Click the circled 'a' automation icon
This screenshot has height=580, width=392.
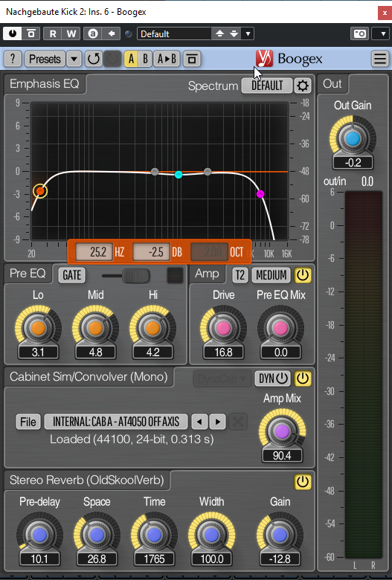[93, 34]
